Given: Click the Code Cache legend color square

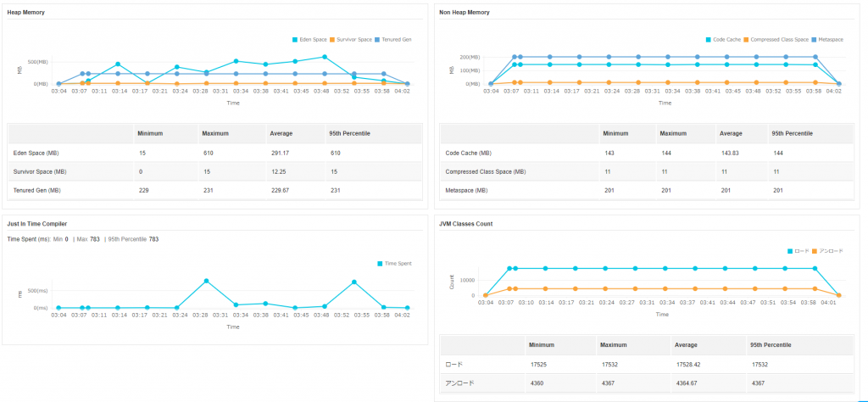Looking at the screenshot, I should [709, 40].
